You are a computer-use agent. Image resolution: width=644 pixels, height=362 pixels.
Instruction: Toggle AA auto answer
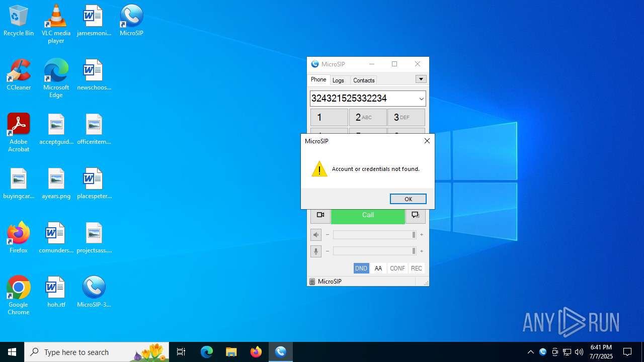(x=378, y=268)
